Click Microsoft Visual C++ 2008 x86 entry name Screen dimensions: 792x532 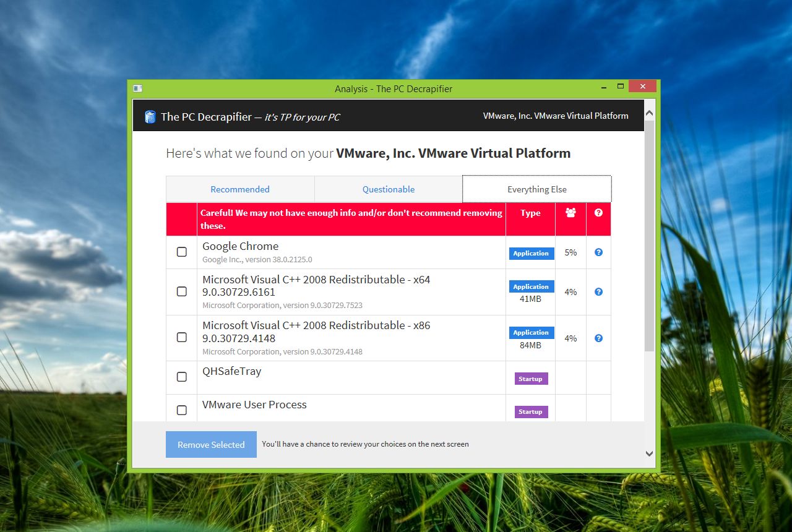(x=316, y=332)
